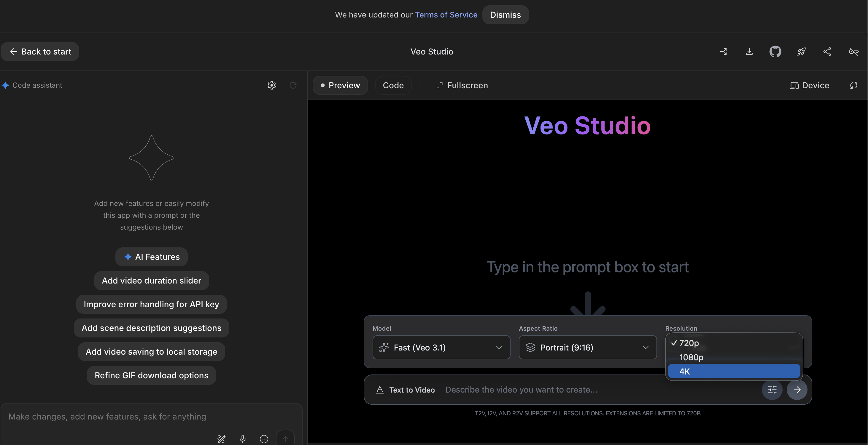
Task: Click the microphone icon in chat box
Action: [242, 438]
